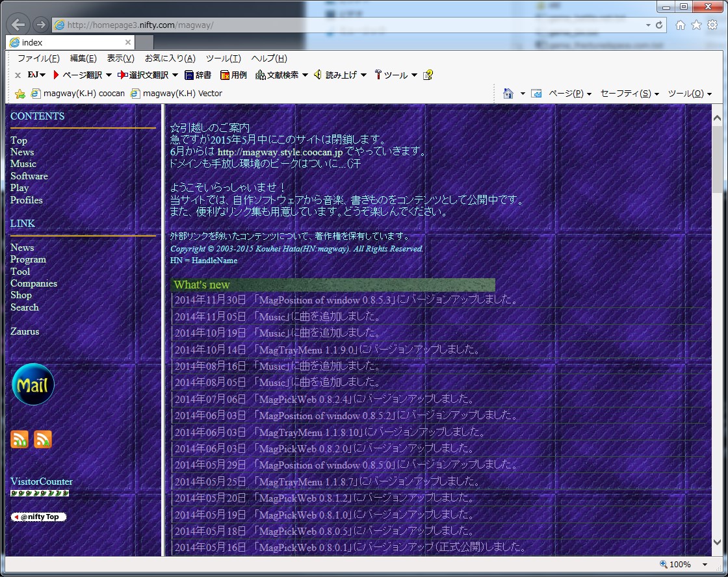Image resolution: width=728 pixels, height=577 pixels.
Task: Click the Top link under CONTENTS
Action: [19, 140]
